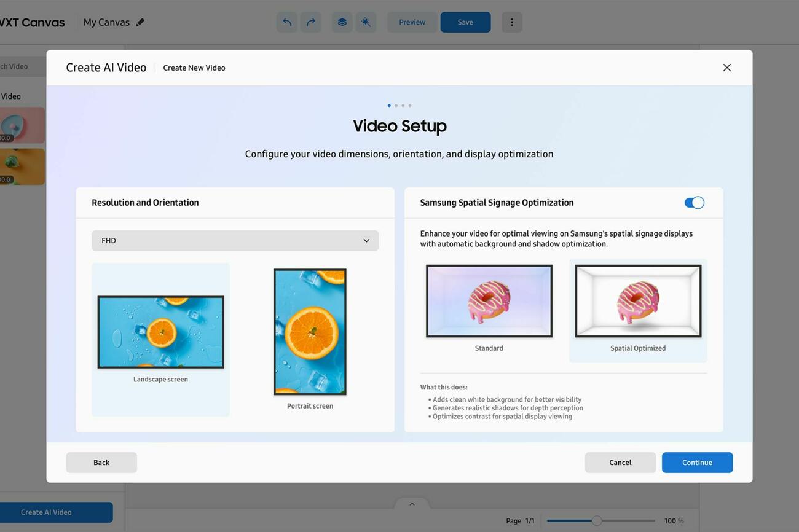799x532 pixels.
Task: Select the Landscape screen orientation
Action: click(160, 332)
